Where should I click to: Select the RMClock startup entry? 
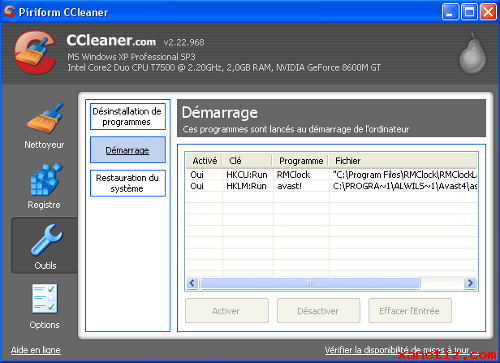(332, 175)
